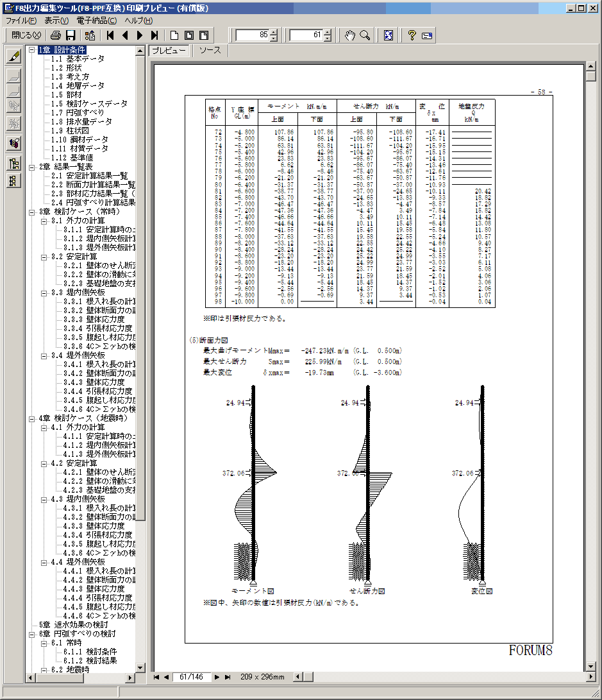Click the upper tree structure icon in sidebar
This screenshot has height=700, width=602.
coord(14,164)
